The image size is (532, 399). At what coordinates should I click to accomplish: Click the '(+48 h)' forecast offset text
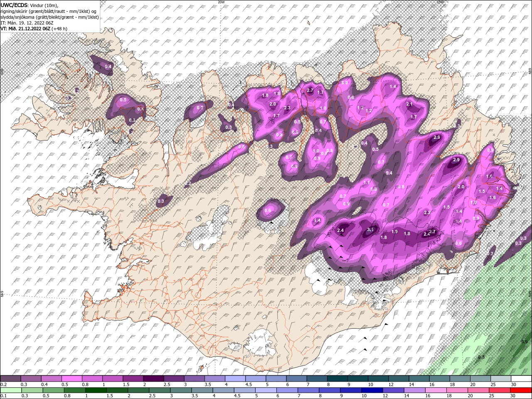60,28
